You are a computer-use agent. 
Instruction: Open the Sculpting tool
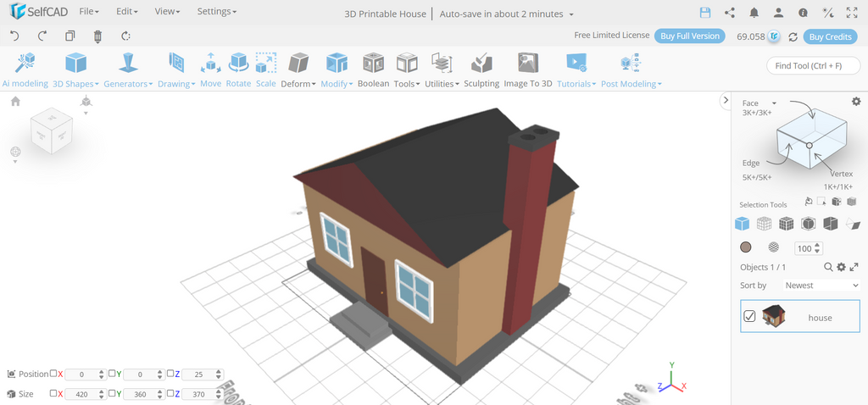click(x=481, y=70)
